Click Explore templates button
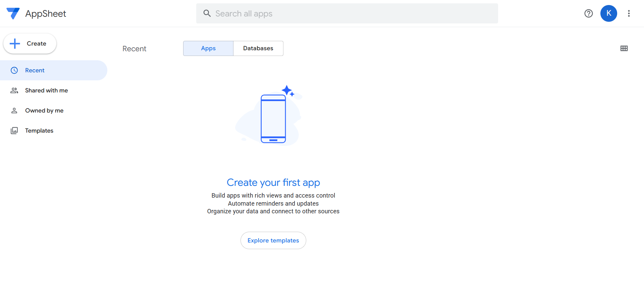644x291 pixels. click(273, 240)
